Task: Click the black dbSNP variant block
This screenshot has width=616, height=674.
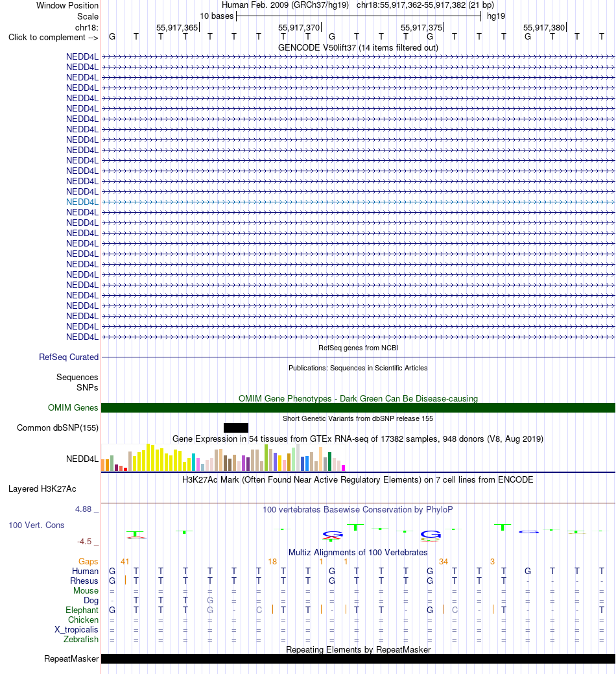Action: tap(236, 427)
